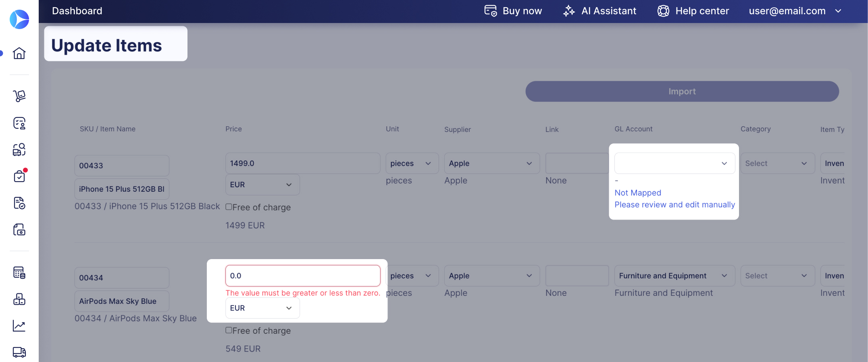Click the Import button

pyautogui.click(x=682, y=91)
